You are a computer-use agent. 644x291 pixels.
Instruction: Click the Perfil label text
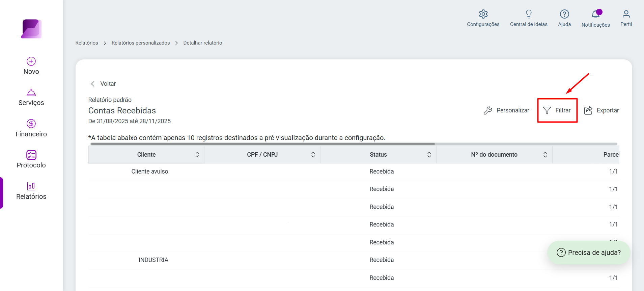tap(626, 24)
